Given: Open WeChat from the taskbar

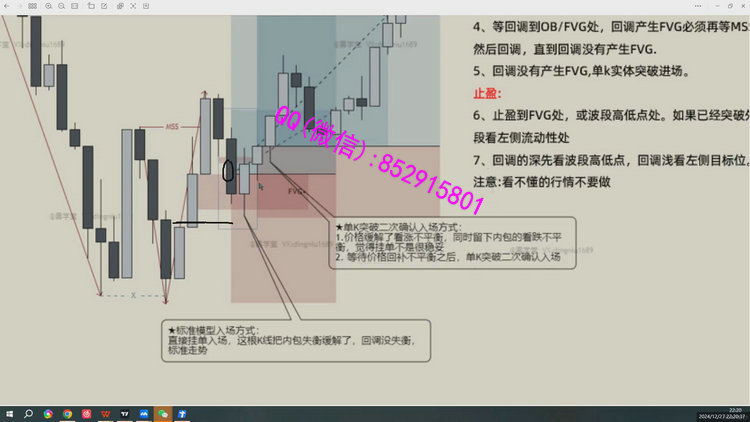Looking at the screenshot, I should click(163, 413).
